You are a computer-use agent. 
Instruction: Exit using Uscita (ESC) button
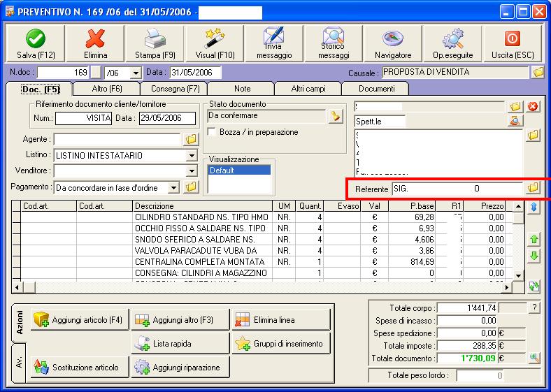513,44
